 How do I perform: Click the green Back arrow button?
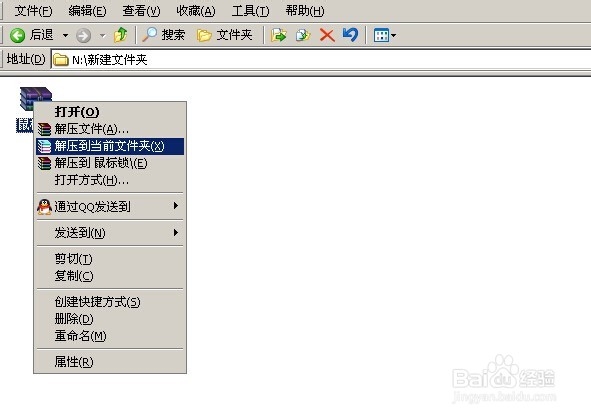tap(17, 35)
